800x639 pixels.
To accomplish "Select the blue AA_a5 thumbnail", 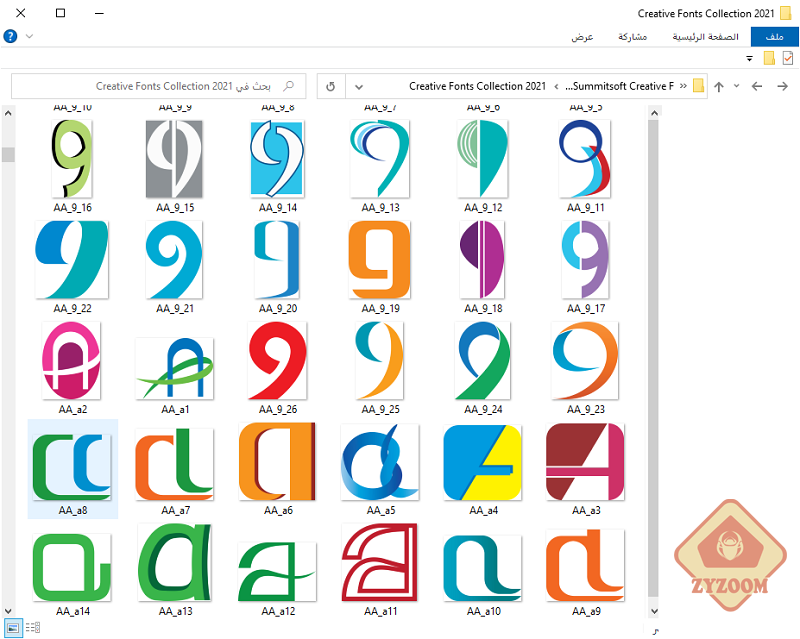I will click(x=380, y=462).
